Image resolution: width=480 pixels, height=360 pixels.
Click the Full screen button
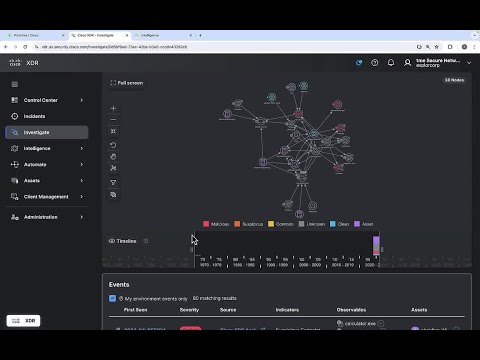[127, 83]
